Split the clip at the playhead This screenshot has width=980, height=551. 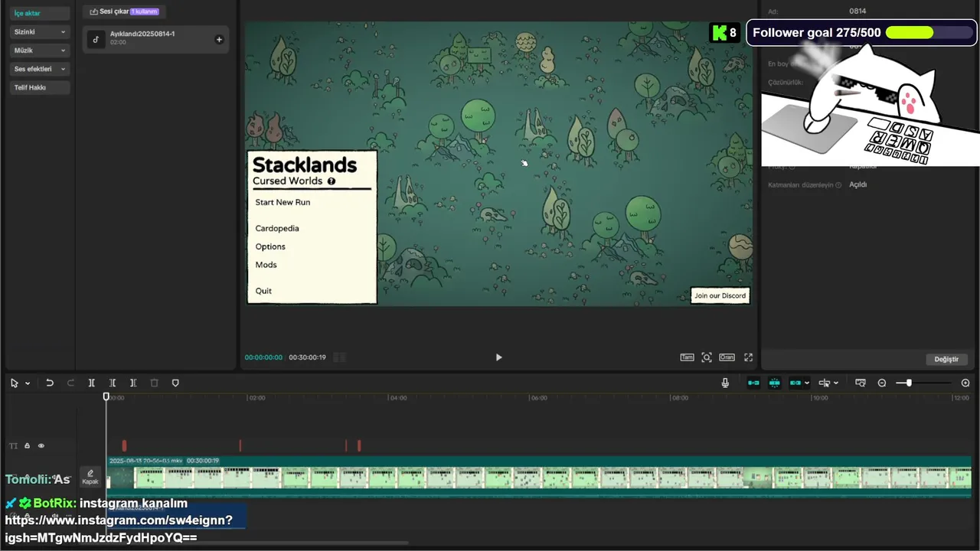click(x=91, y=383)
